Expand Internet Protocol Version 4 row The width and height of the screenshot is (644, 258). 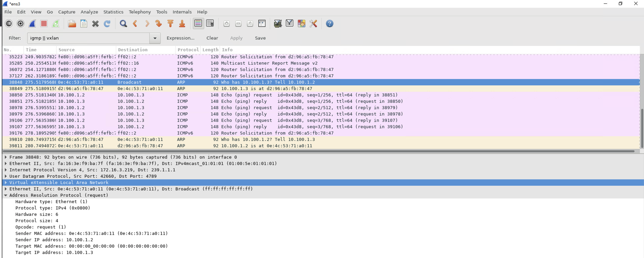(x=6, y=170)
